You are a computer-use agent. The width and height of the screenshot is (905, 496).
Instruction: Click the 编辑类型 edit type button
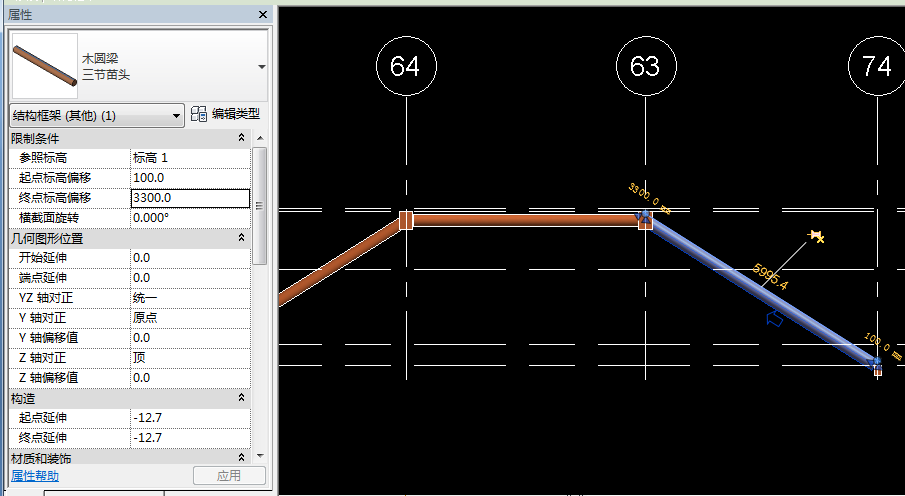click(226, 115)
